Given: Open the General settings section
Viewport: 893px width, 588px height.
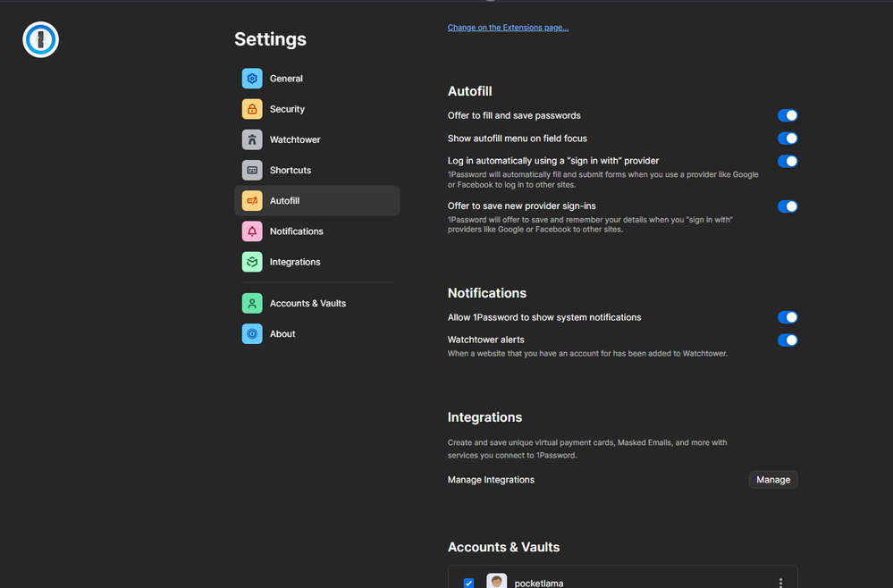Looking at the screenshot, I should [x=316, y=79].
